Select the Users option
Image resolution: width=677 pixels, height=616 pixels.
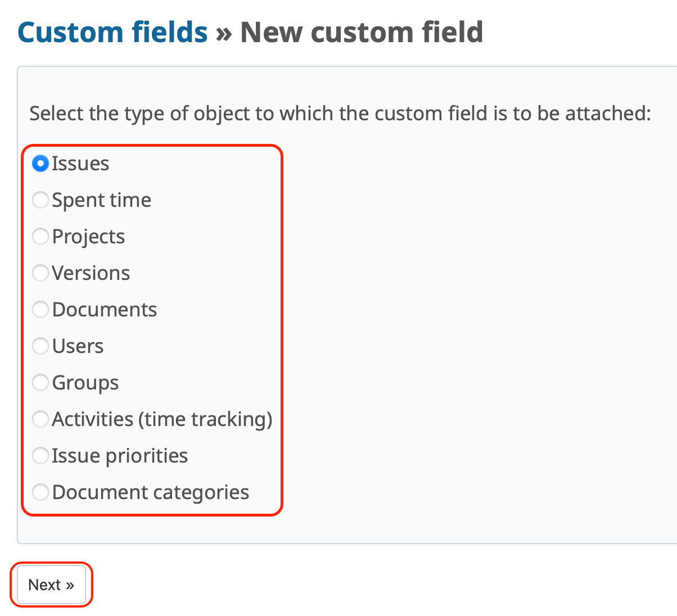point(40,346)
